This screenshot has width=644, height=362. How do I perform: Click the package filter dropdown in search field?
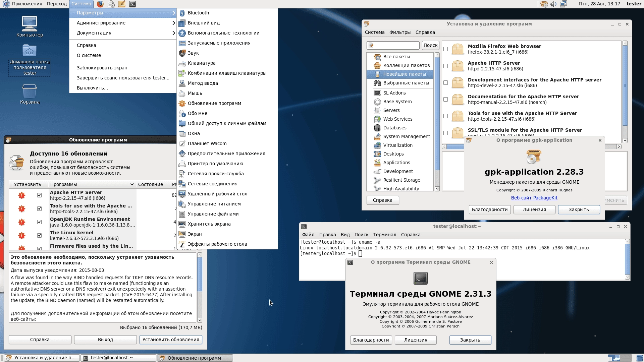(x=371, y=45)
